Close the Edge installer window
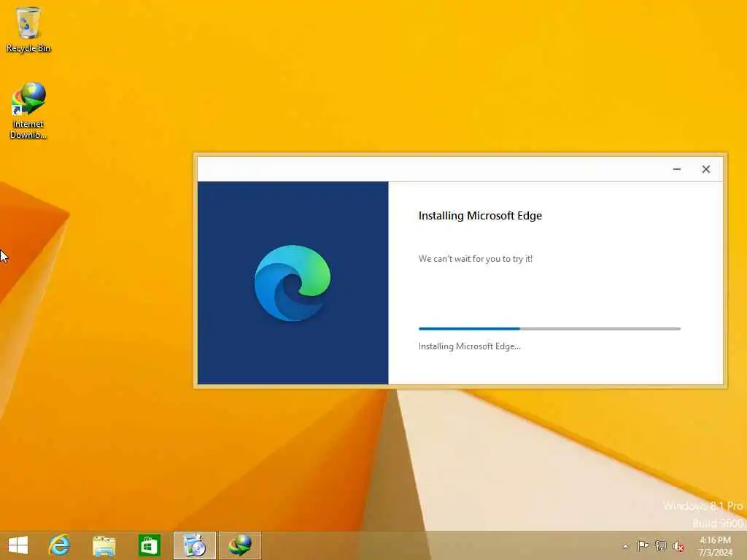This screenshot has width=747, height=560. [706, 169]
